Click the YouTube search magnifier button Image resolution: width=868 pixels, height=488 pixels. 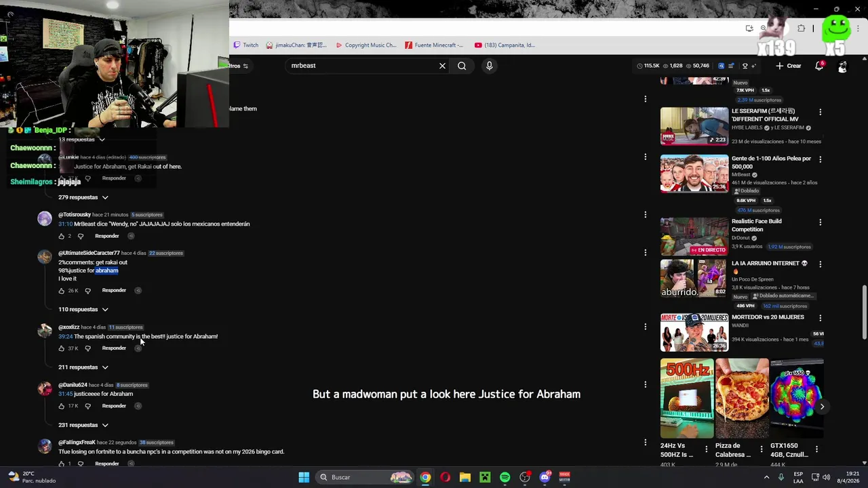tap(462, 66)
